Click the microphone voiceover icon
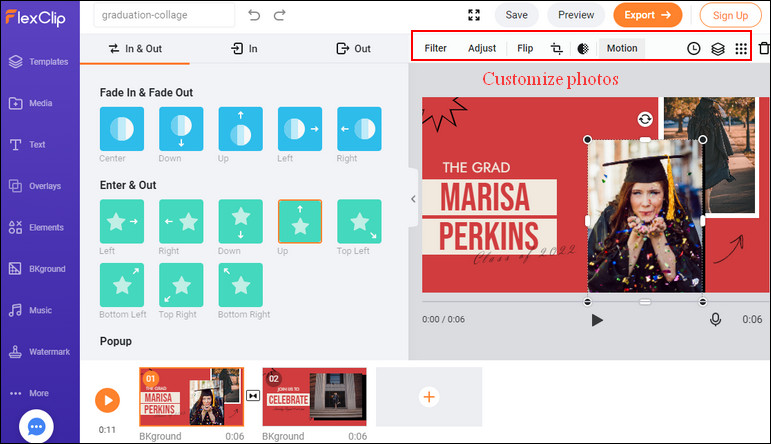 pos(715,320)
